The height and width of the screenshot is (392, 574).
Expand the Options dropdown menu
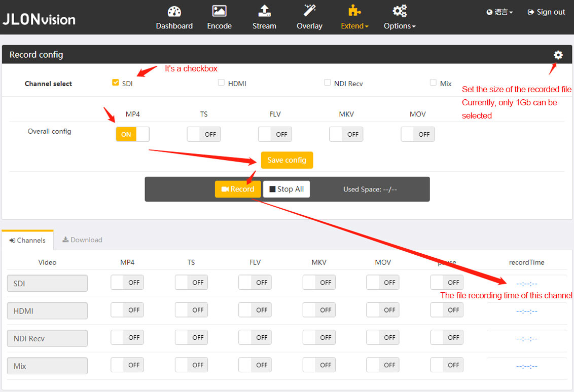[400, 26]
